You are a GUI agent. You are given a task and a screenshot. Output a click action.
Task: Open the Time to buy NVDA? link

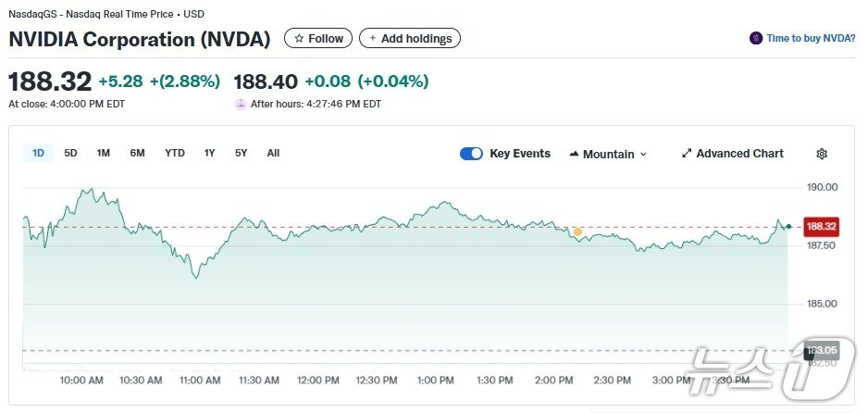811,38
